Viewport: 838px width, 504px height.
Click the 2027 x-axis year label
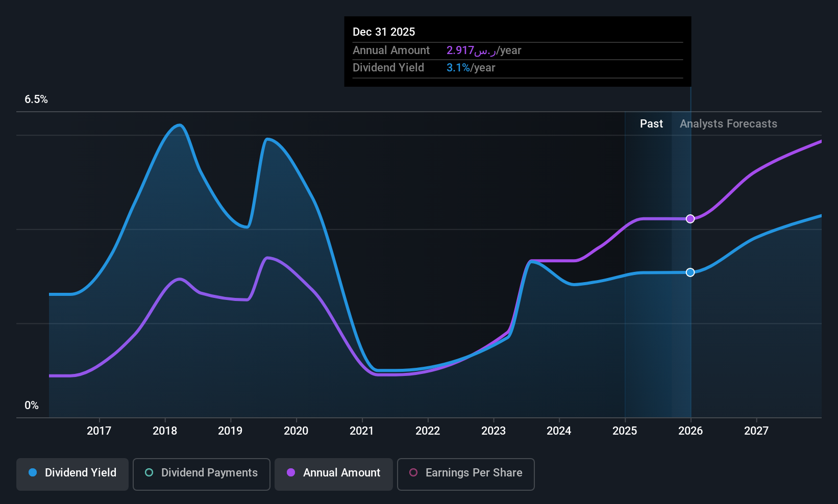pos(756,431)
